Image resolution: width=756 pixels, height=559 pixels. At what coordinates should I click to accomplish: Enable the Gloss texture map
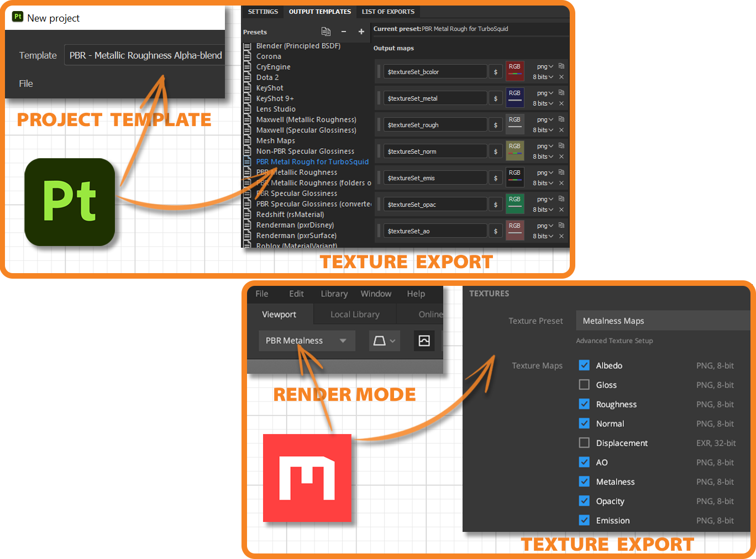584,384
